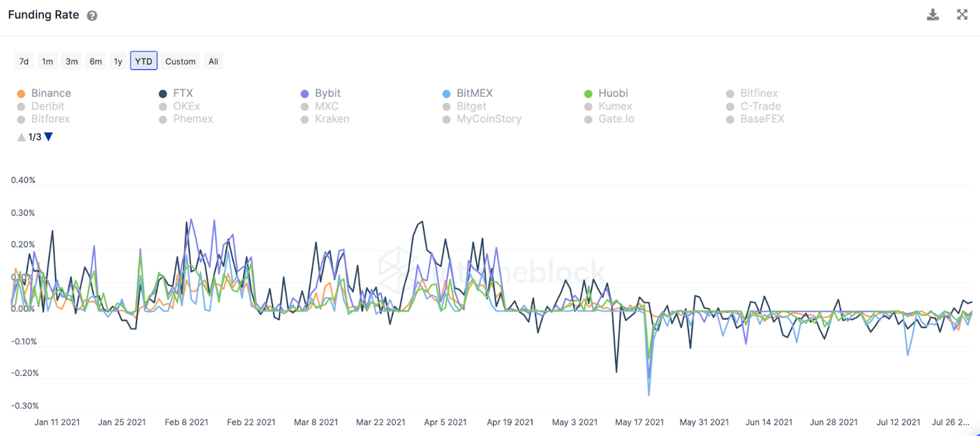Download the Funding Rate chart

click(x=933, y=15)
